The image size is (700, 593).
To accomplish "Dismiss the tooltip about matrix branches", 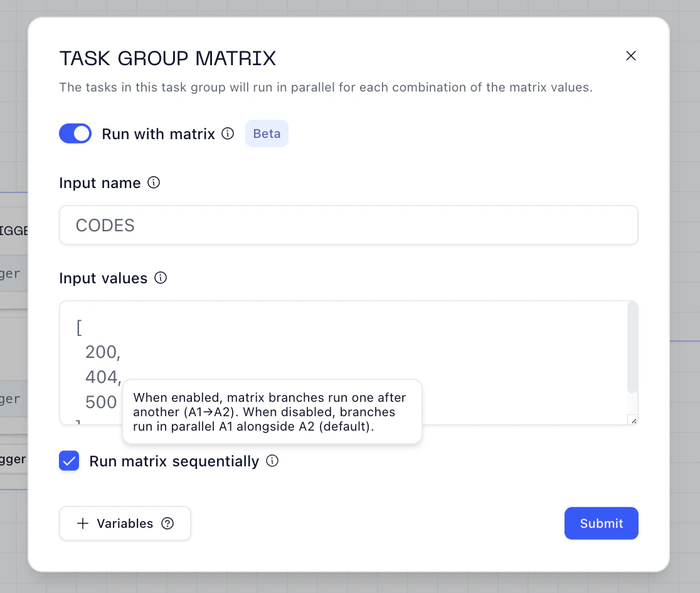I will pyautogui.click(x=272, y=411).
